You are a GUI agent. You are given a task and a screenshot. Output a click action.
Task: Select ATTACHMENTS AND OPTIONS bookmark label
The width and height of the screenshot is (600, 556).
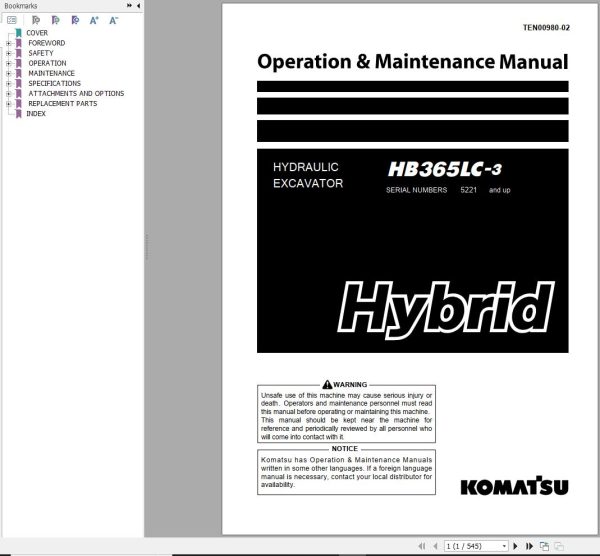tap(76, 93)
